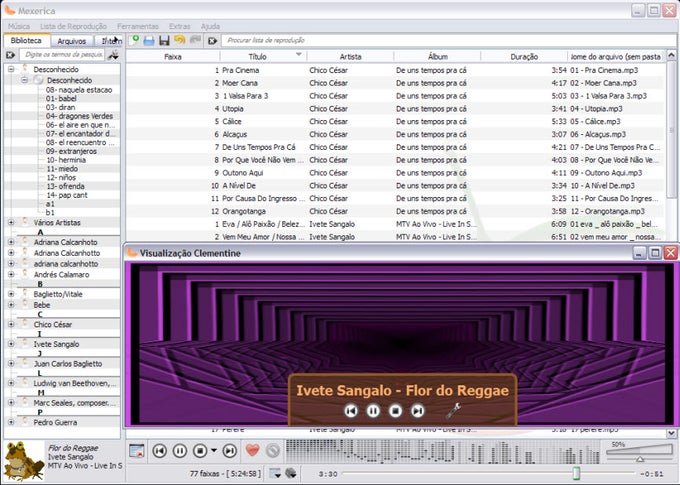Image resolution: width=680 pixels, height=485 pixels.
Task: Open the Música menu
Action: click(19, 26)
